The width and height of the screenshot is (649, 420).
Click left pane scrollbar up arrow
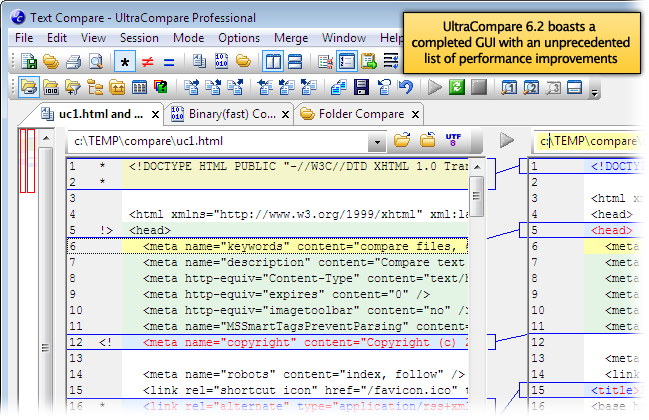pyautogui.click(x=477, y=167)
